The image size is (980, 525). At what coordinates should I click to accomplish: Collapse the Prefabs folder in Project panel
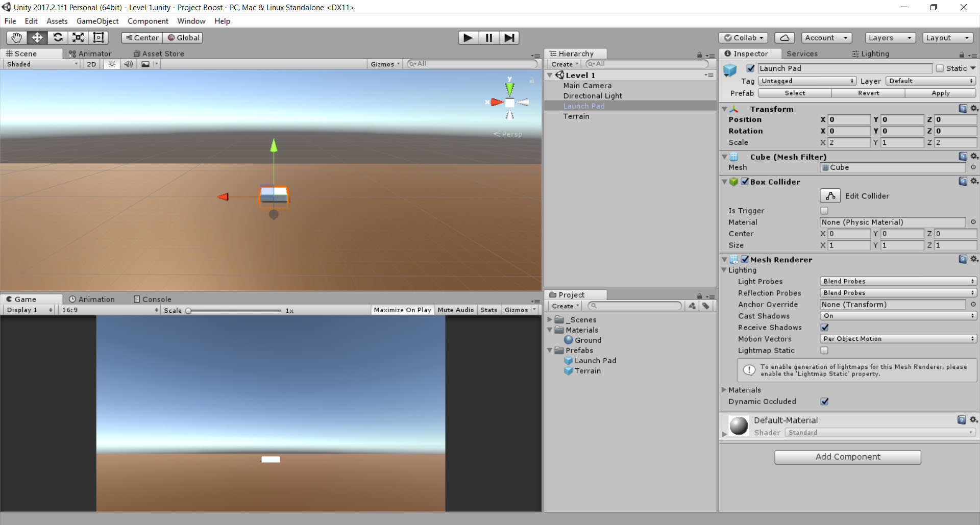point(550,350)
